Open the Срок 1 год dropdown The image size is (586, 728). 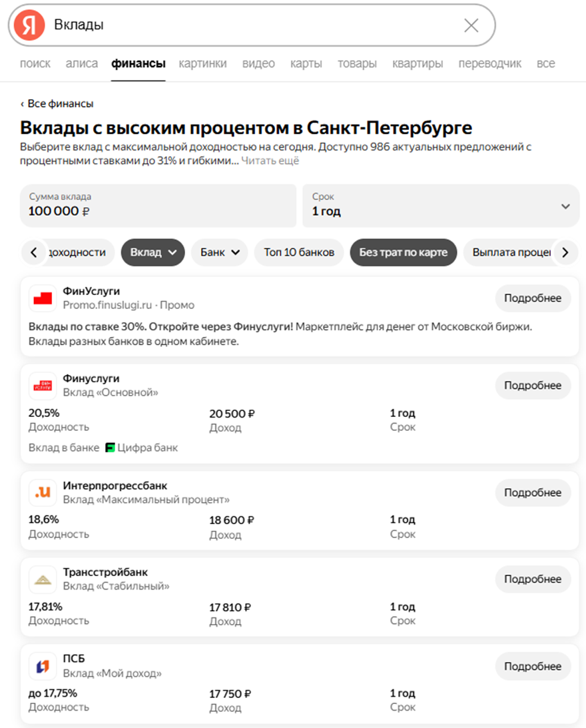point(440,206)
